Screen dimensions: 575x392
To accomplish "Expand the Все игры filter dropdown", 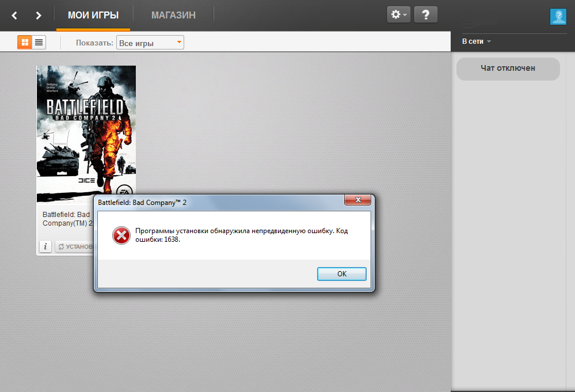I will (x=150, y=43).
